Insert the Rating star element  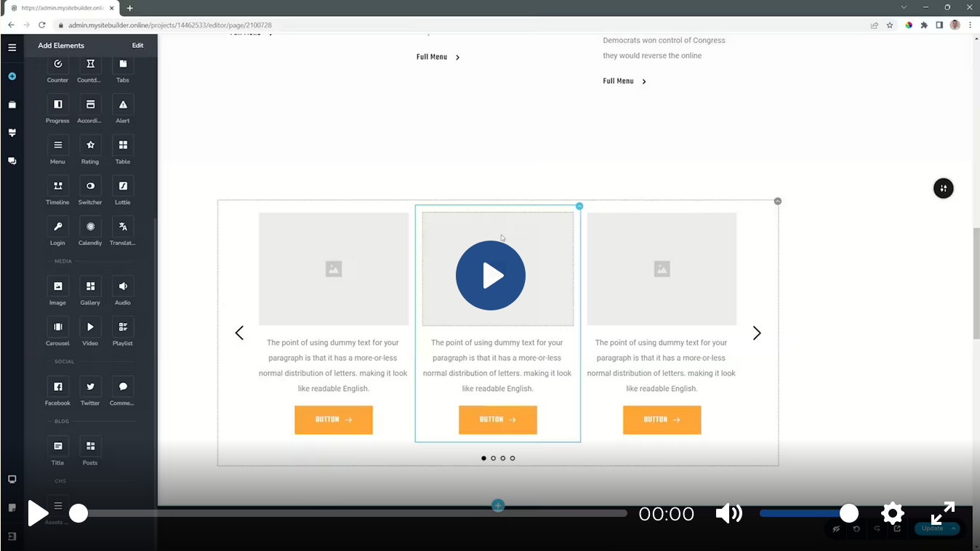90,146
